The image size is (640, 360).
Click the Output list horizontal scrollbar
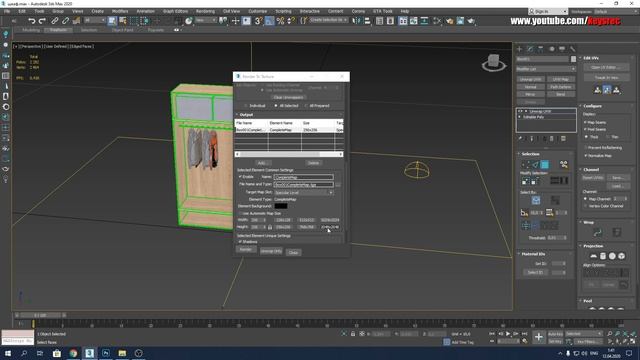(x=289, y=154)
